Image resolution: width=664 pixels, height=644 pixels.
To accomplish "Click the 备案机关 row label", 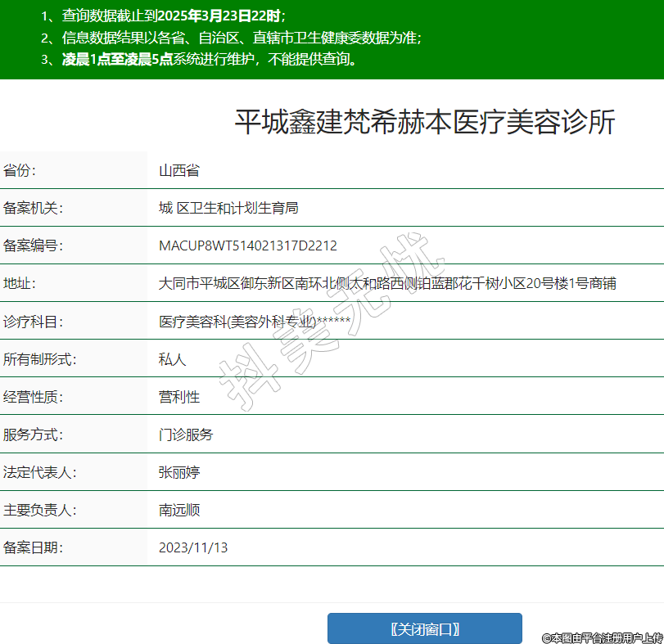I will [x=33, y=208].
